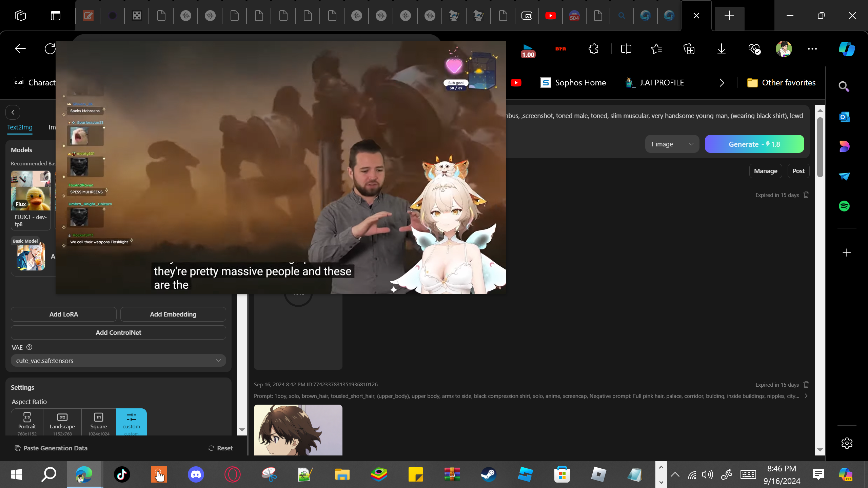Click the Generate button

(754, 144)
